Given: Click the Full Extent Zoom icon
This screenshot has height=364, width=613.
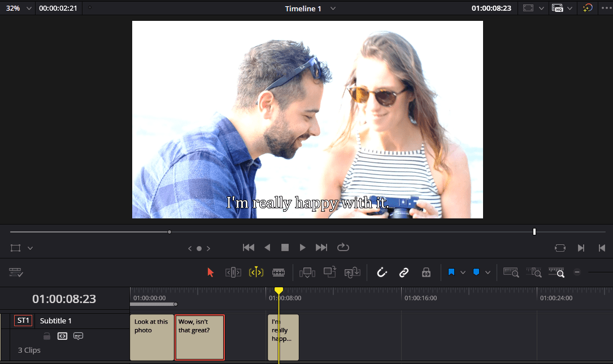Looking at the screenshot, I should (511, 272).
